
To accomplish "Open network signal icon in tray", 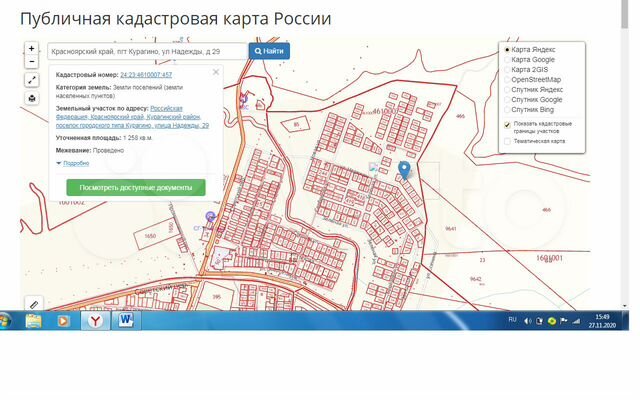I will [x=576, y=321].
